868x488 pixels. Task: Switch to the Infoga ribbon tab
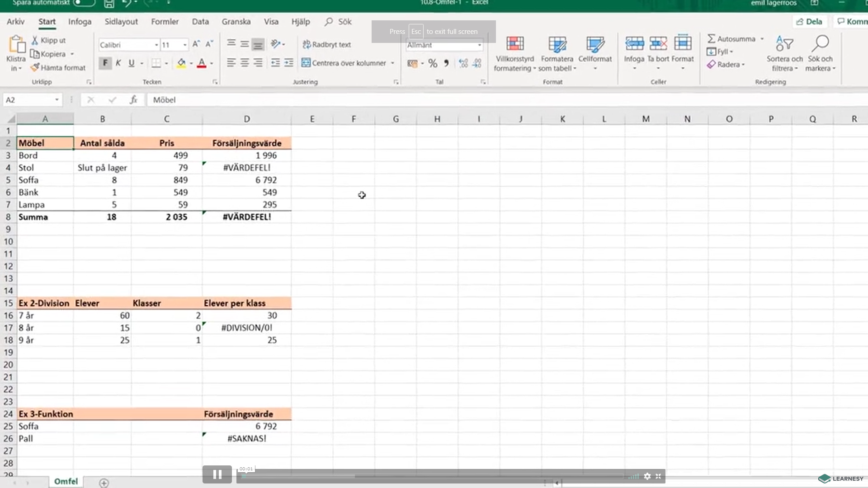(80, 22)
